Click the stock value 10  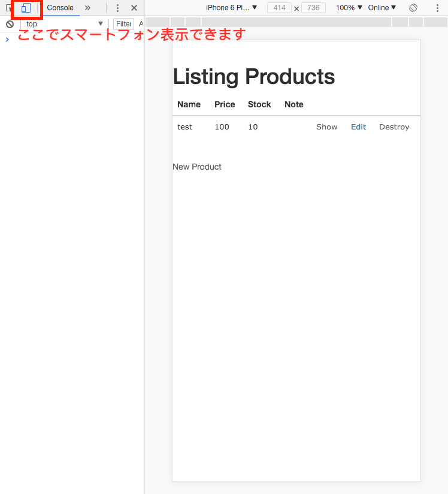tap(253, 127)
